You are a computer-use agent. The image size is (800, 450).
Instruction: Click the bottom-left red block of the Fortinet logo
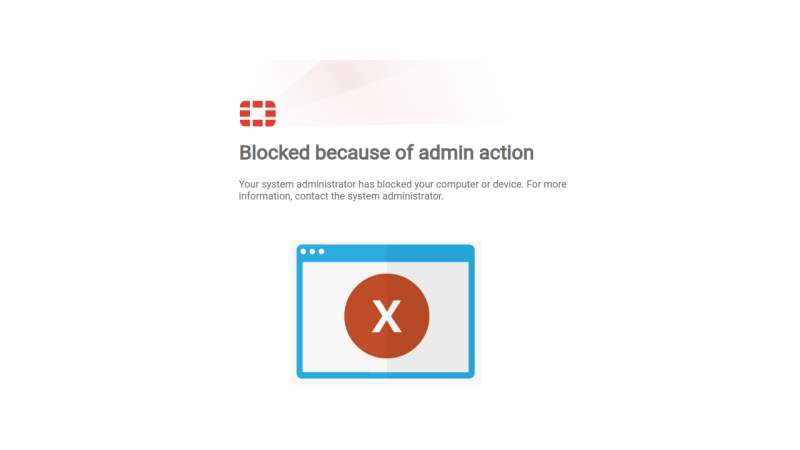point(245,122)
